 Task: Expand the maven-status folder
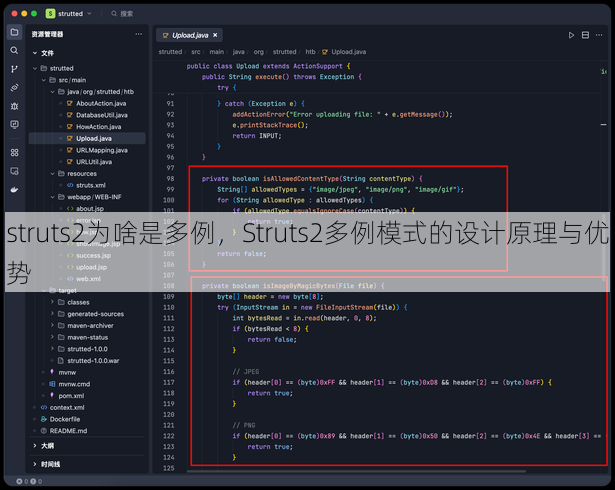pyautogui.click(x=52, y=337)
